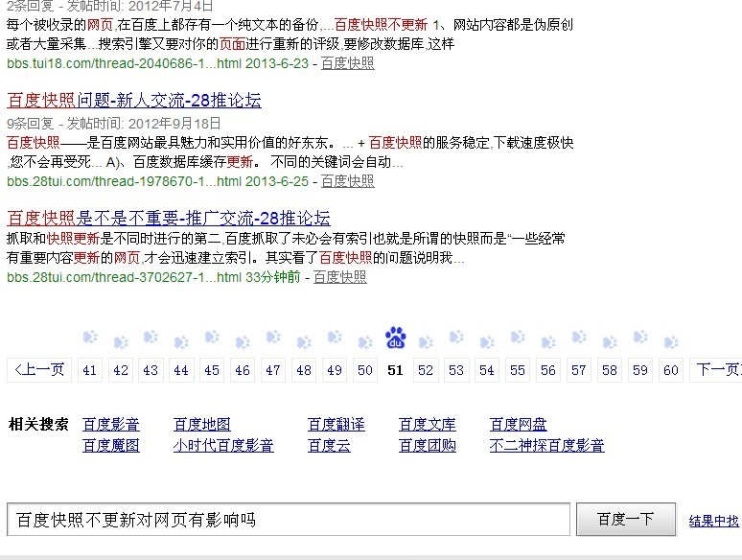Jump to results page 58
This screenshot has height=560, width=742.
[x=610, y=370]
